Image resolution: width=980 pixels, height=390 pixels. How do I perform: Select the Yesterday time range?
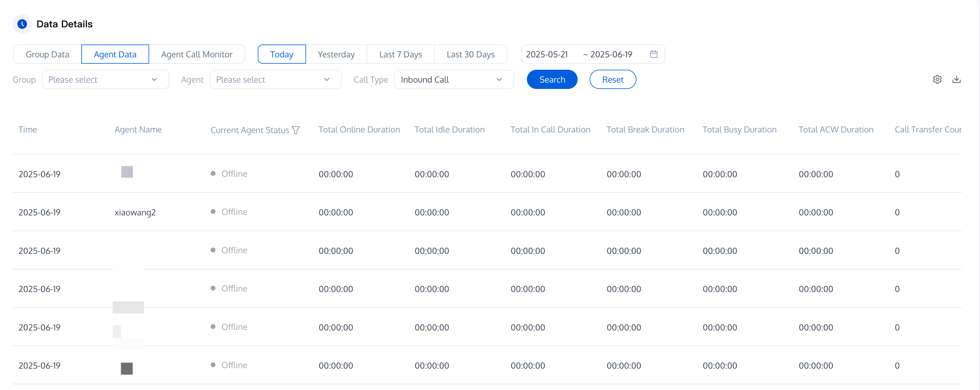(336, 54)
